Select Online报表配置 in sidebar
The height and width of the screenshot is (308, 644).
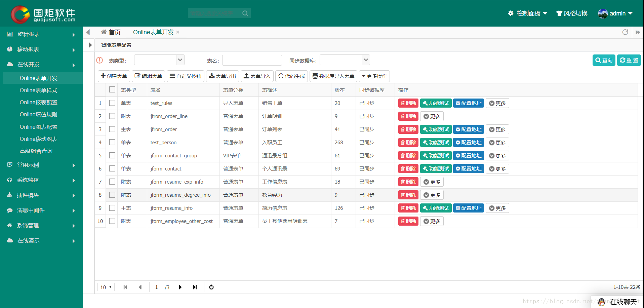point(38,102)
